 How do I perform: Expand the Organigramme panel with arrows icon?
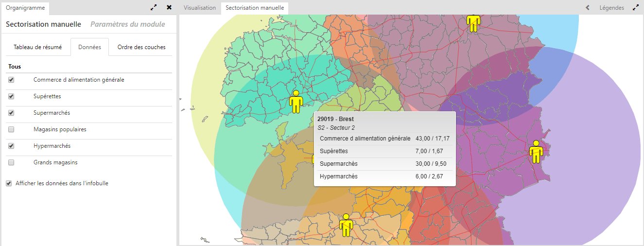point(154,8)
